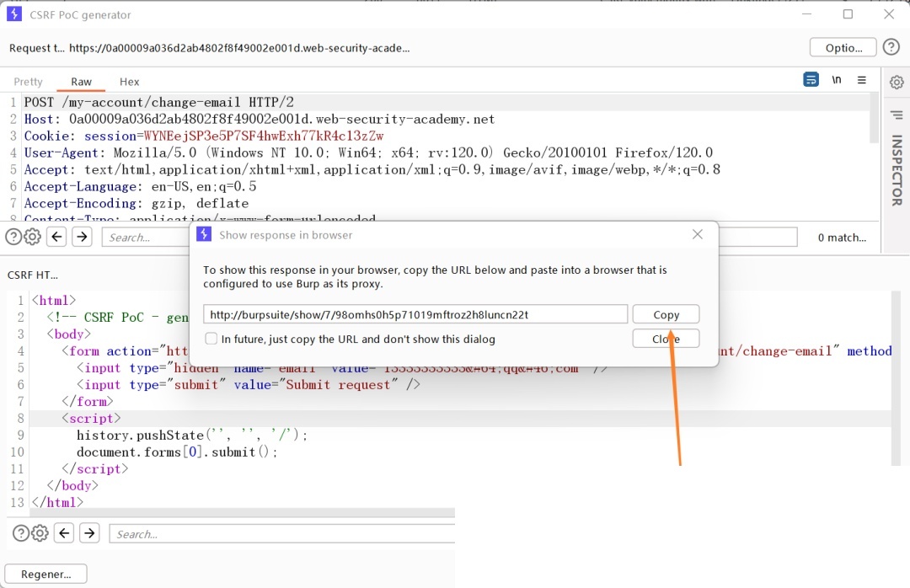
Task: Open CSRF HTML search help icon
Action: [x=20, y=533]
